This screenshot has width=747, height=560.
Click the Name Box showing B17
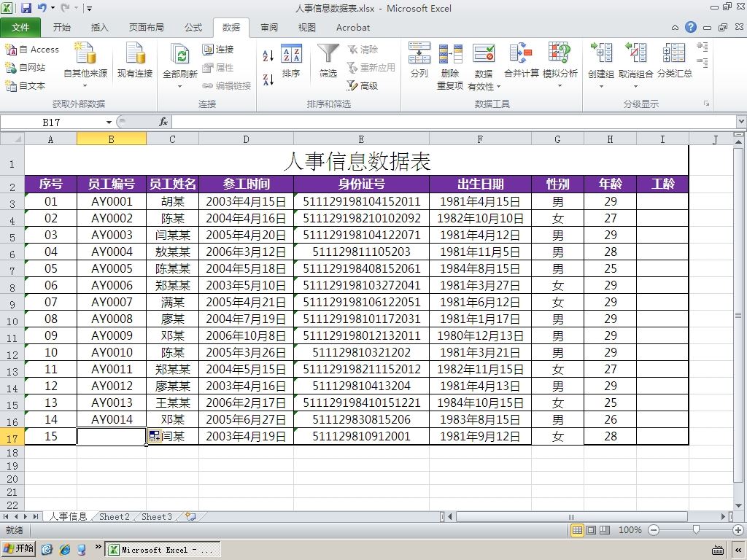(x=52, y=122)
